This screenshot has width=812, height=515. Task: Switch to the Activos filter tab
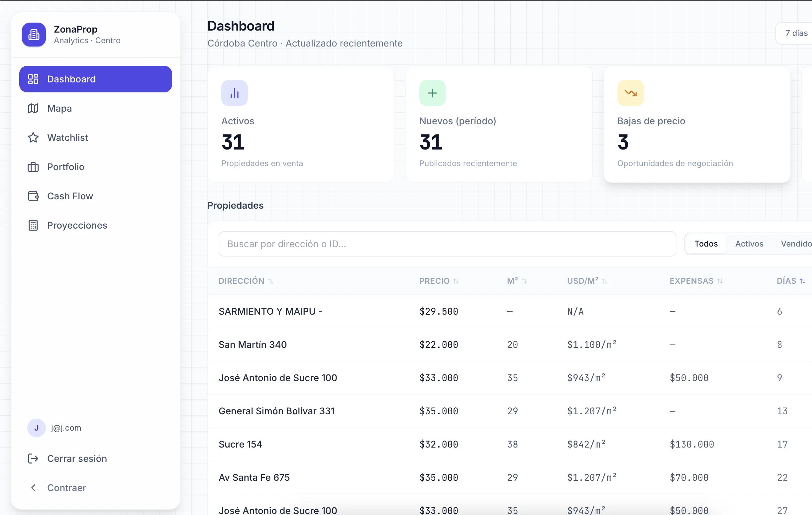749,244
